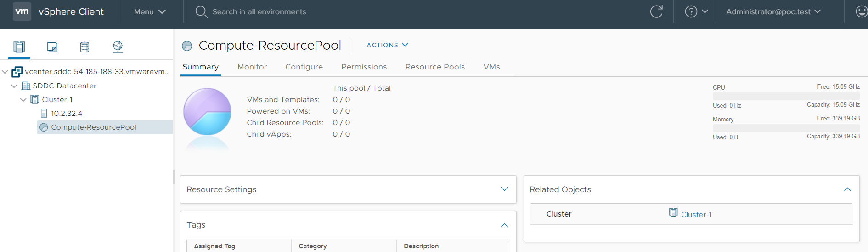Click the SDDC-Datacenter icon in tree
This screenshot has height=252, width=868.
click(26, 86)
